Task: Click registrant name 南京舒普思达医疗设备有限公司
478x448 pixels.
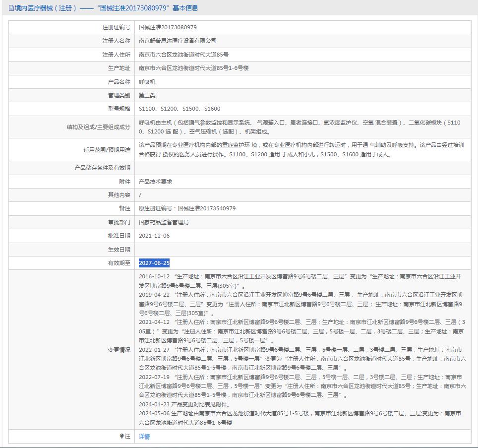Action: tap(178, 41)
